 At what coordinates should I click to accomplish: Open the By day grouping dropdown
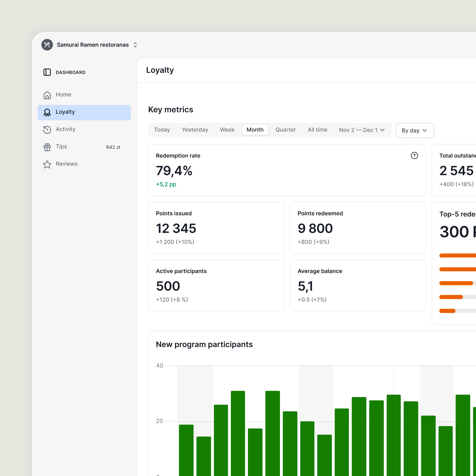coord(415,130)
